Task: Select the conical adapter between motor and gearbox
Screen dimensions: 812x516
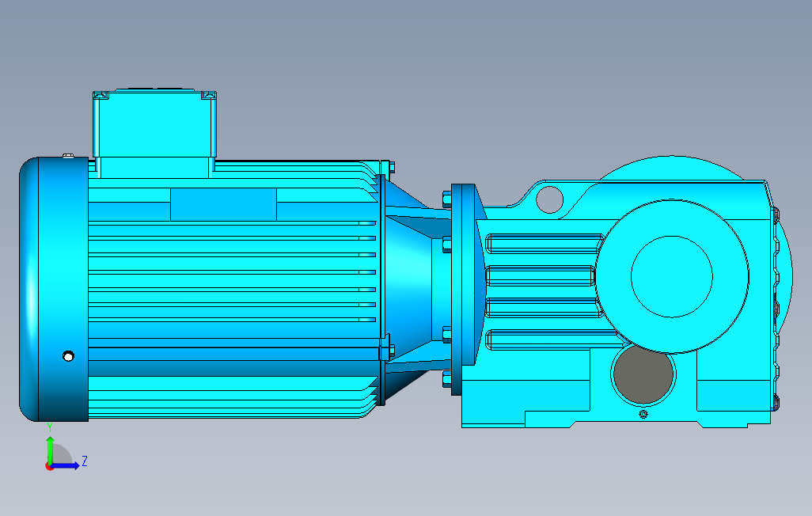Action: coord(409,290)
